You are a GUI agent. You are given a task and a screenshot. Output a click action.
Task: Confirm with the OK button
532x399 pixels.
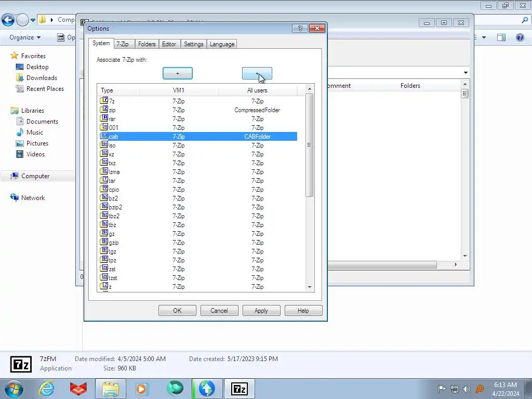pos(177,311)
